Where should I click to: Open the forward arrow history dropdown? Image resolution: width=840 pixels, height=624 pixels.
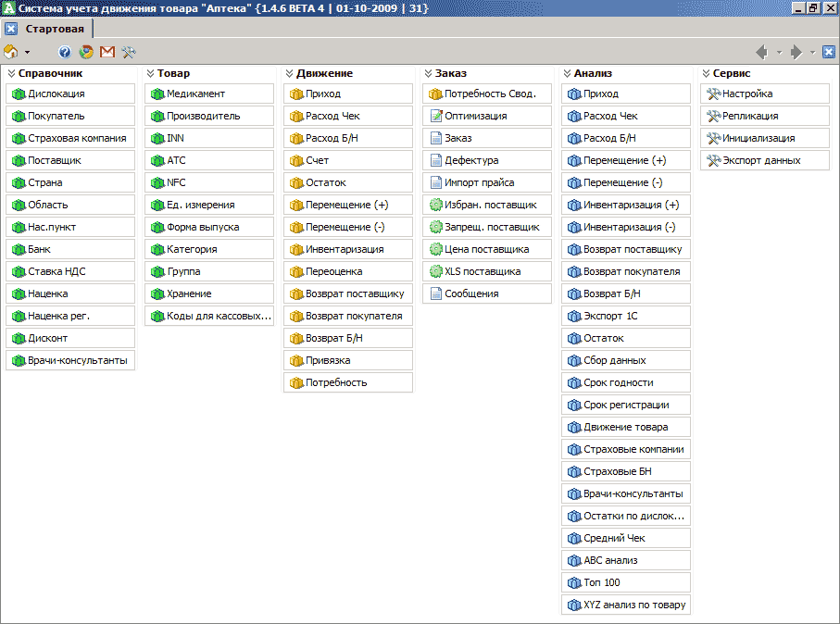pyautogui.click(x=812, y=53)
